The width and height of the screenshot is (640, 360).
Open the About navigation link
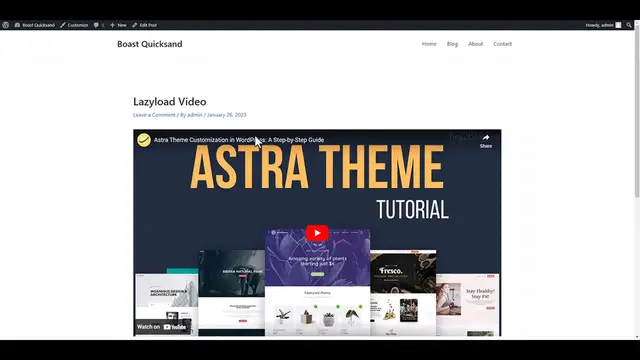[476, 44]
